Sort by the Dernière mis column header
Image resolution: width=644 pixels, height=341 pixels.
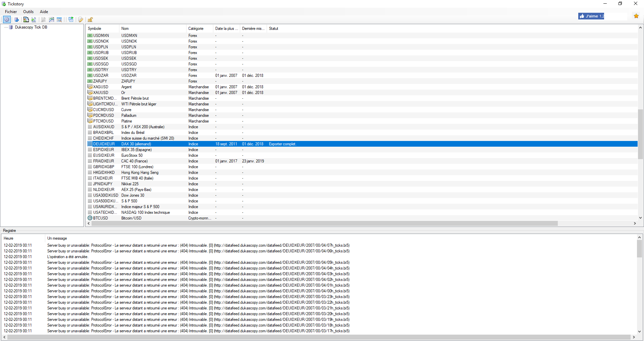click(253, 29)
